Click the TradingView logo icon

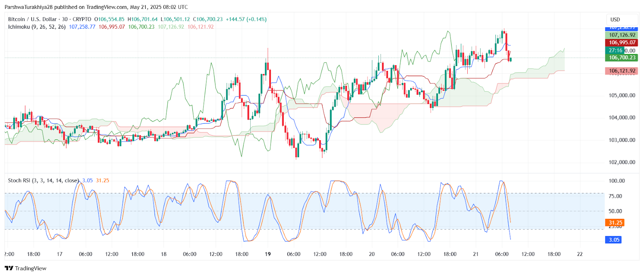[x=9, y=268]
